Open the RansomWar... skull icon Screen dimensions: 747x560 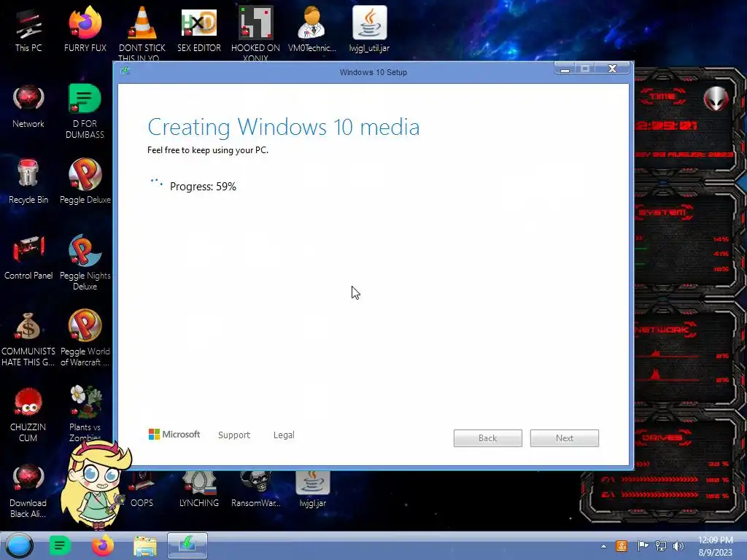pos(256,488)
